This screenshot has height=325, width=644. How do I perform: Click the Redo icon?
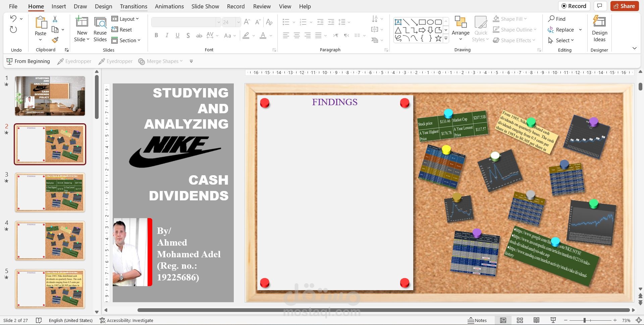13,29
